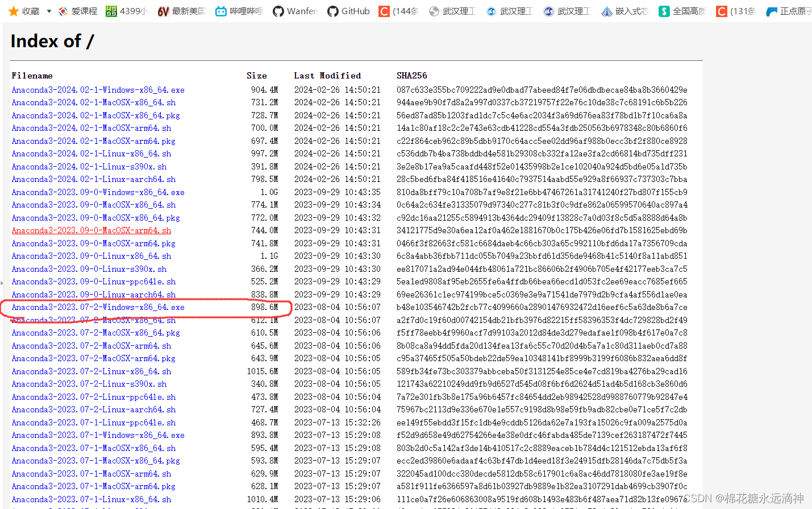This screenshot has width=812, height=509.
Task: Select the date 2023-07-13 15:32:26
Action: pos(338,423)
